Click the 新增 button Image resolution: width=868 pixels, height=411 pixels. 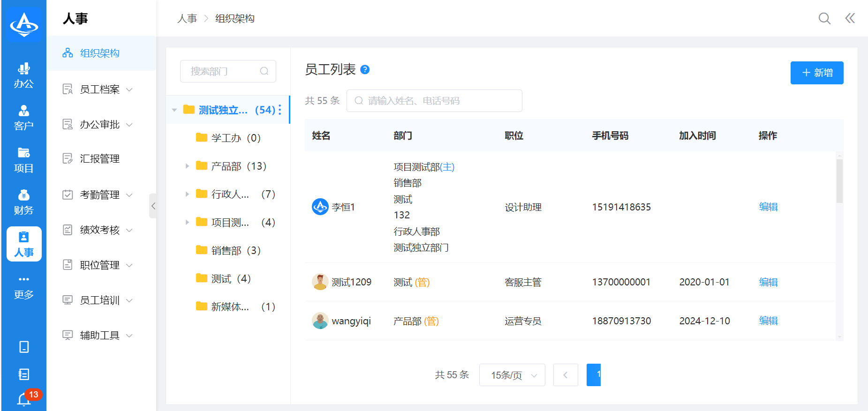click(x=816, y=73)
